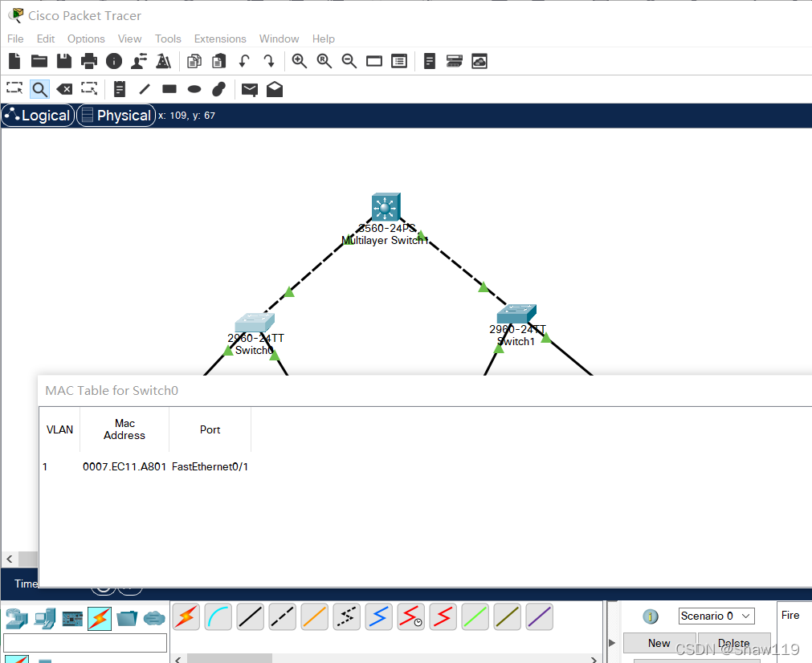
Task: Open the Window menu
Action: pos(280,39)
